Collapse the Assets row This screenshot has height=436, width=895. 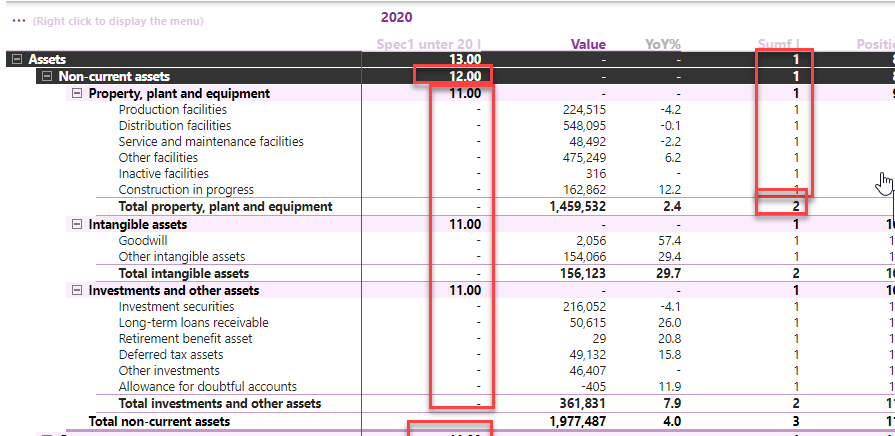tap(18, 59)
